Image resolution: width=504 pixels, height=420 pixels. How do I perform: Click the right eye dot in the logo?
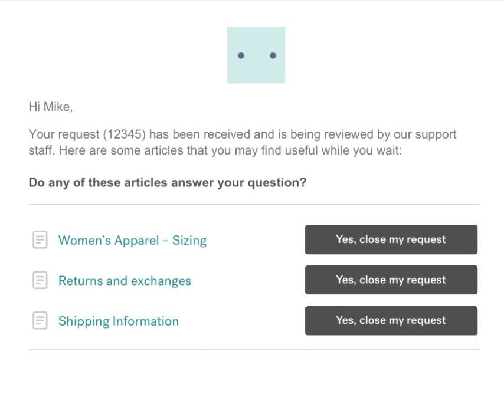[x=273, y=55]
